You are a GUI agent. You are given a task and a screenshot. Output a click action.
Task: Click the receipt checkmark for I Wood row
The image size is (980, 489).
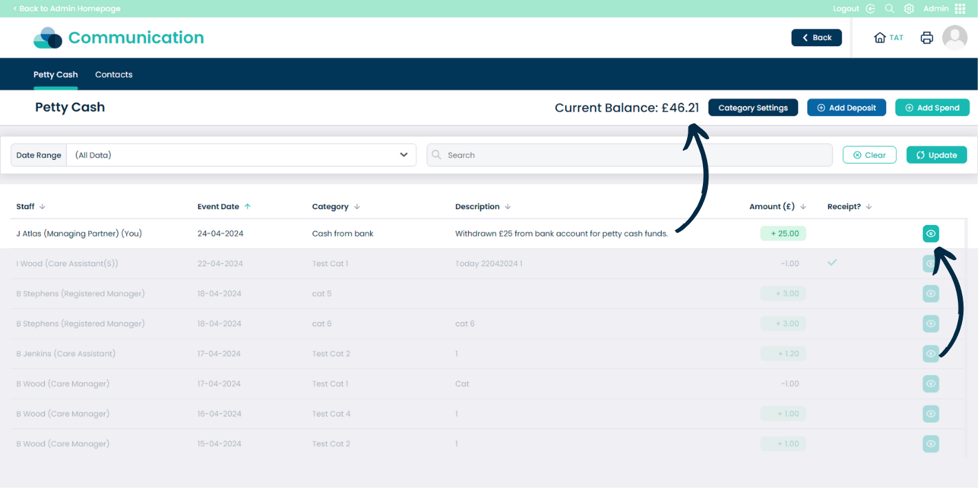(833, 263)
